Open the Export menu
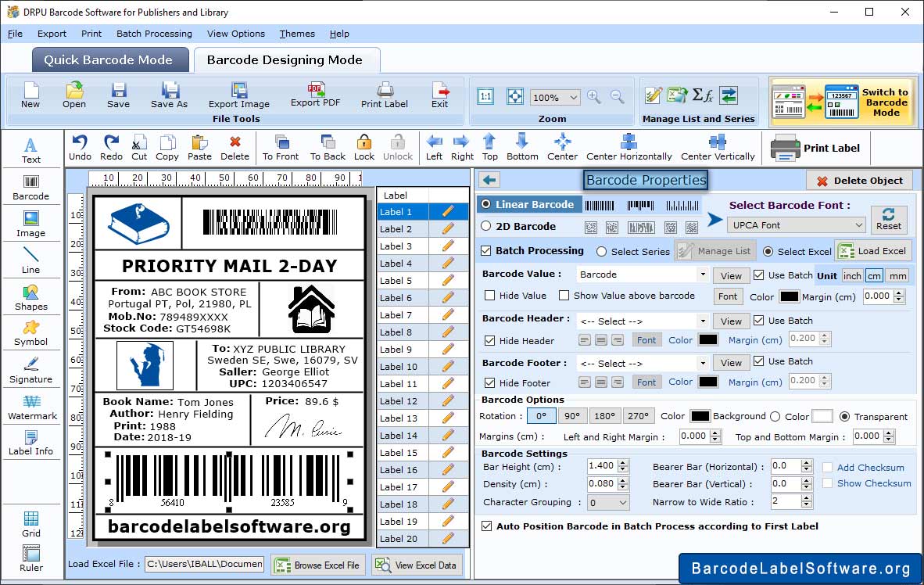 pyautogui.click(x=52, y=34)
